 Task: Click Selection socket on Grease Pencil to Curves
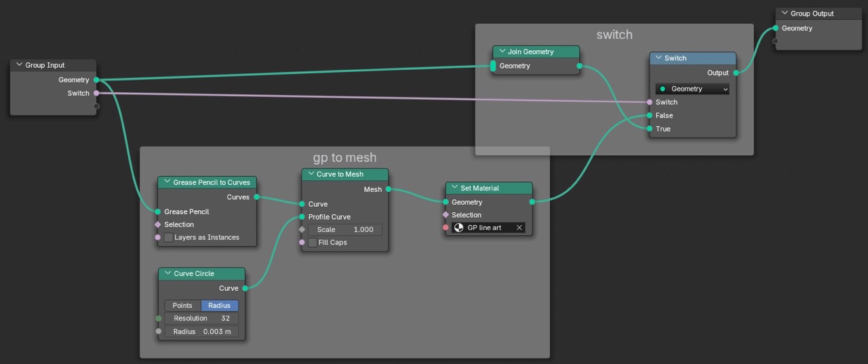(158, 224)
